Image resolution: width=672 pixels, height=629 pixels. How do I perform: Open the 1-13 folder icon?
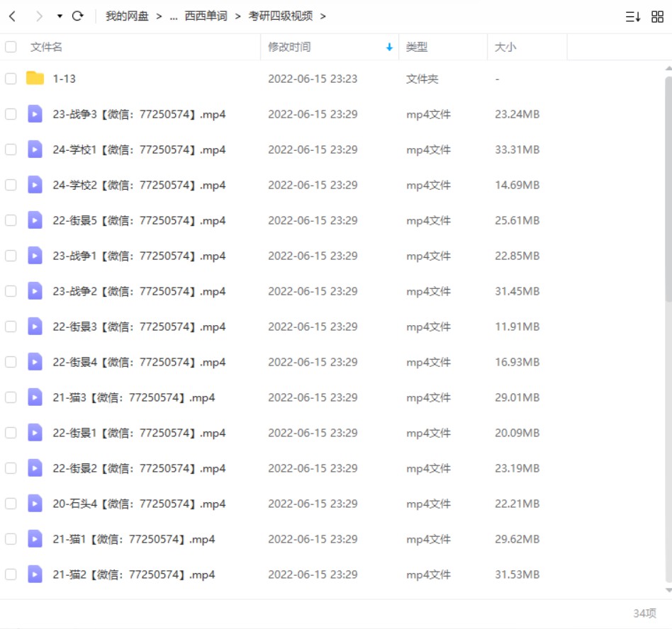pos(35,78)
